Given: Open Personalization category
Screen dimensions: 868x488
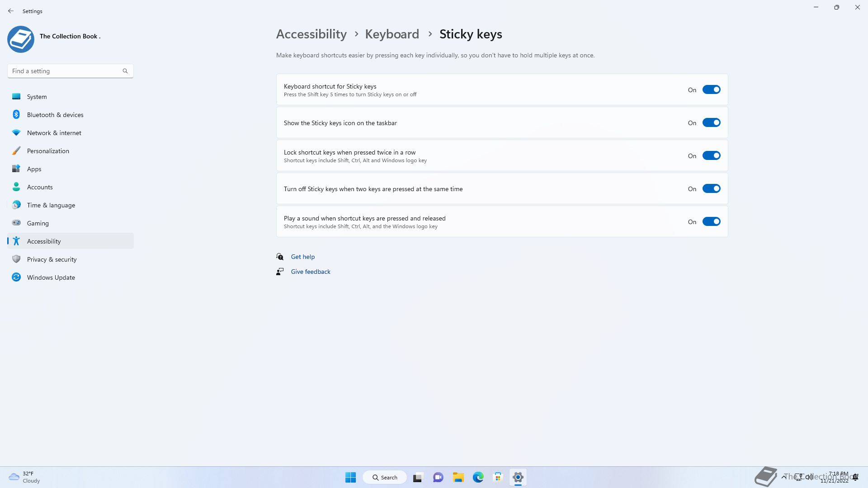Looking at the screenshot, I should pos(71,151).
